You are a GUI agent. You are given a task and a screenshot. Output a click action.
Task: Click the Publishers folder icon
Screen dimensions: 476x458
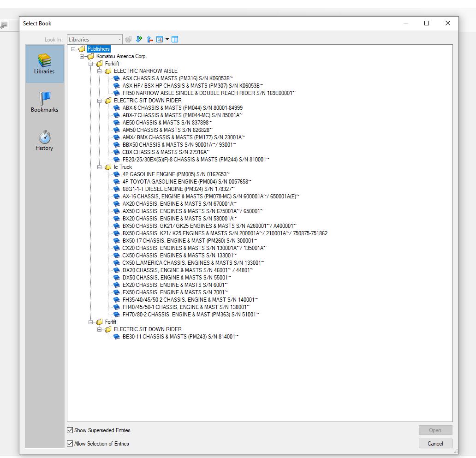click(82, 49)
